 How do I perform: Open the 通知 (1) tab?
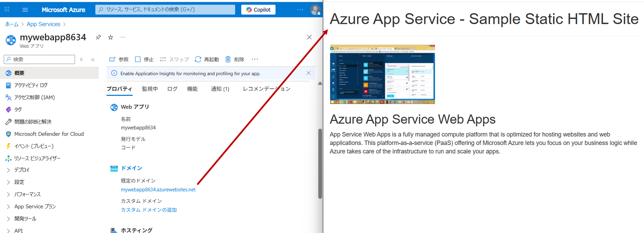pyautogui.click(x=220, y=89)
